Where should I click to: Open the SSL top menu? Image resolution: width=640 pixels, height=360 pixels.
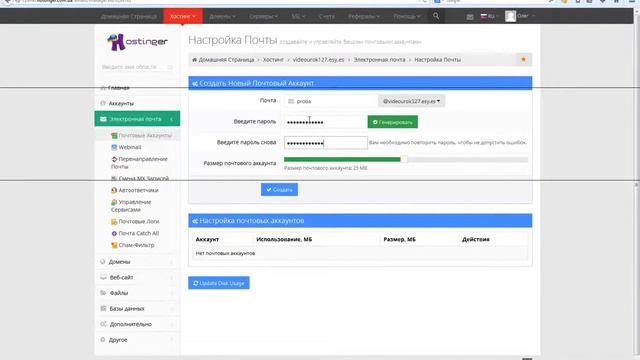(x=298, y=16)
